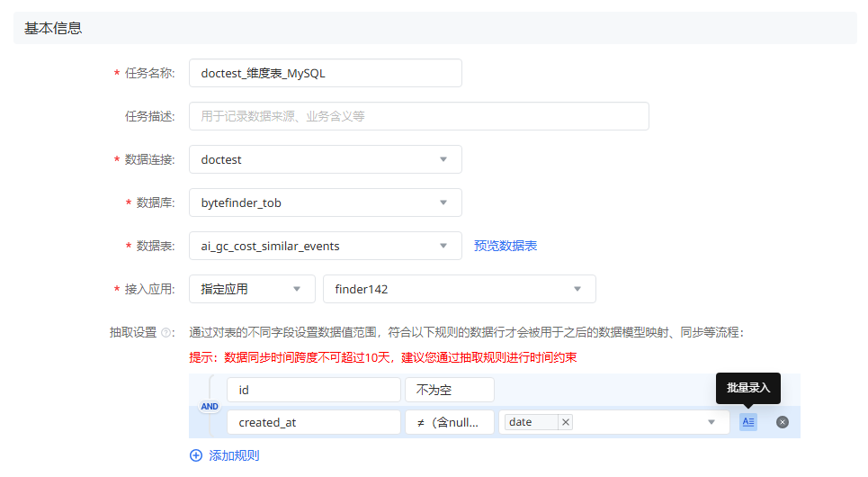
Task: Click the 任务名称 input field
Action: pyautogui.click(x=325, y=73)
